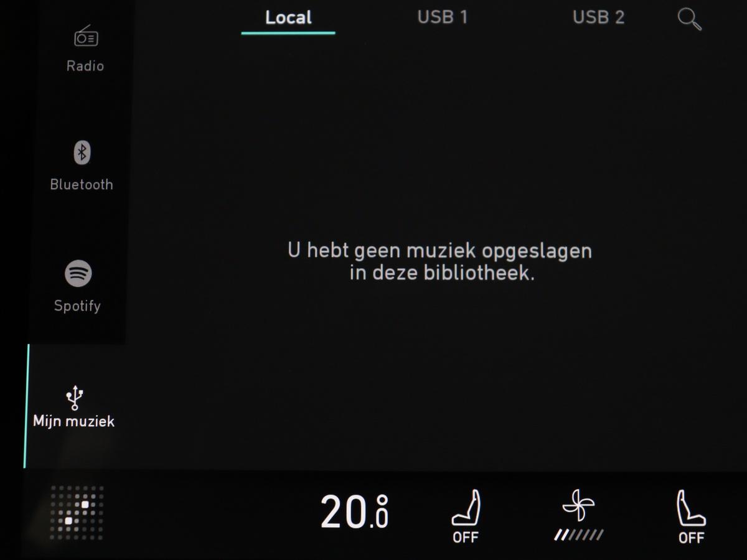
Task: Open search with the magnifying glass
Action: [689, 19]
